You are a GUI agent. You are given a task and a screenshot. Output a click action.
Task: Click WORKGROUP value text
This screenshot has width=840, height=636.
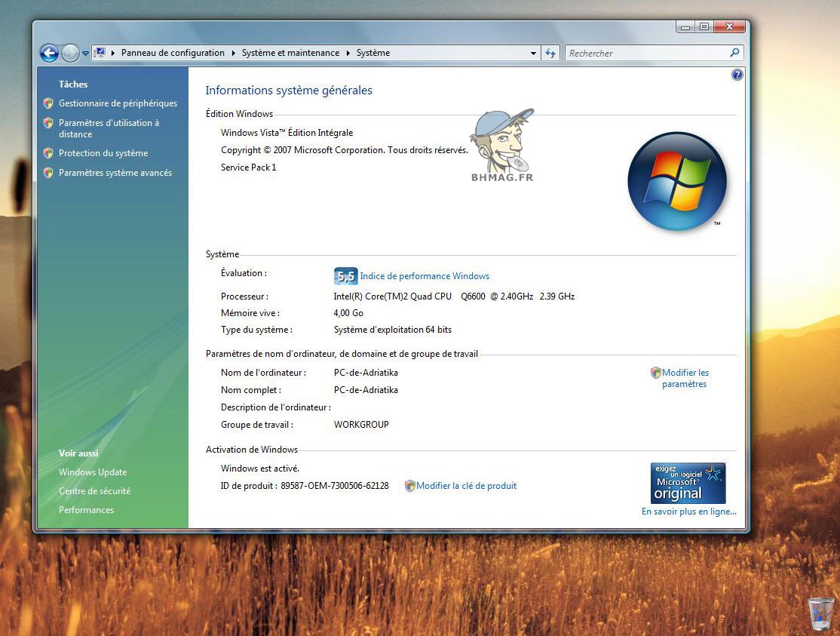[x=361, y=424]
